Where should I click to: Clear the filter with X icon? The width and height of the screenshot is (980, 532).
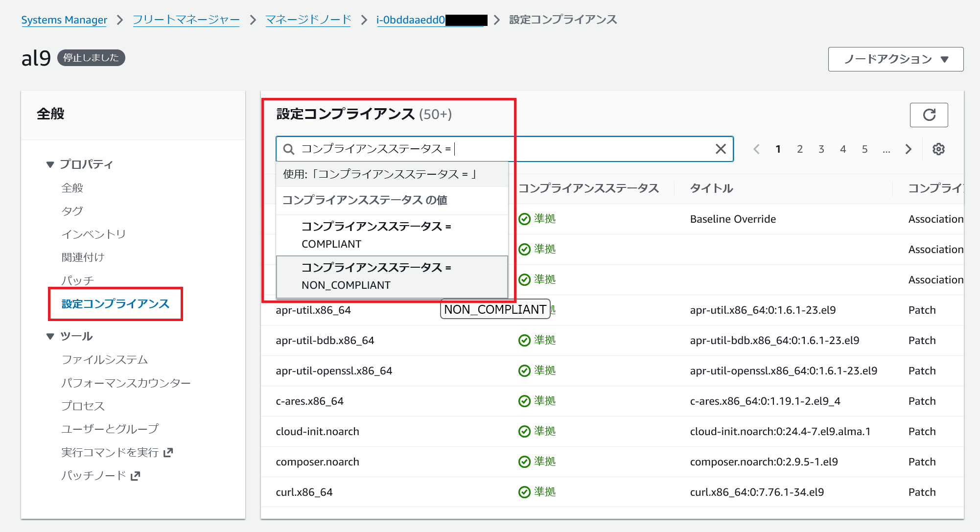click(x=720, y=149)
